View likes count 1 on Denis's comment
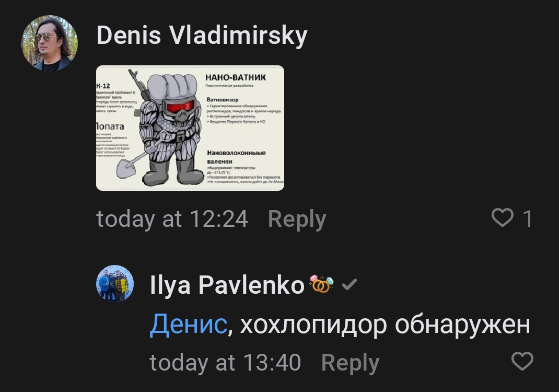Viewport: 559px width, 392px height. point(528,218)
